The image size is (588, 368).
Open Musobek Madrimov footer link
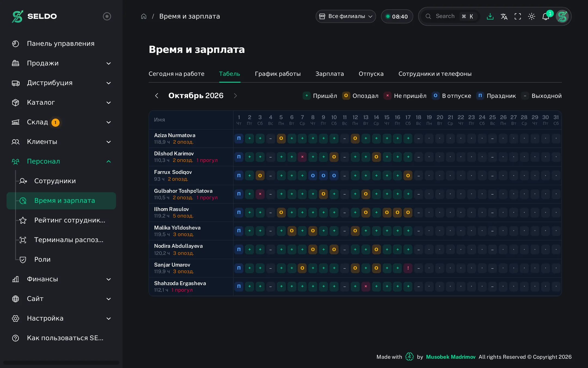click(451, 357)
